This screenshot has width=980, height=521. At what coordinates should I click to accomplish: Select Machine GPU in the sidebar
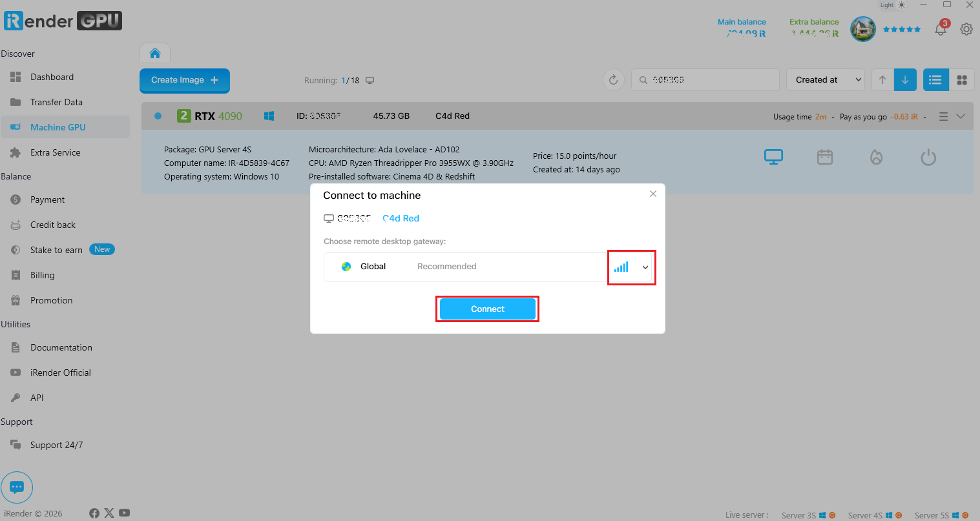65,127
